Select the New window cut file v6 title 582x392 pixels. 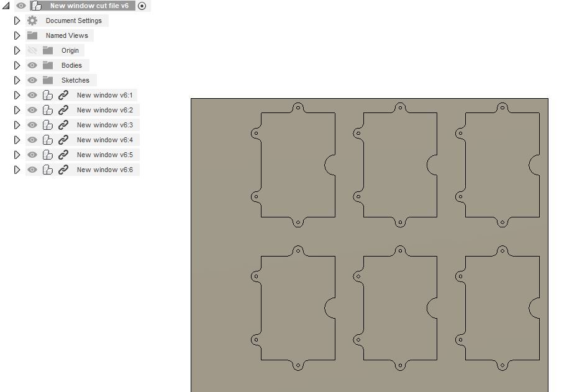click(x=89, y=6)
